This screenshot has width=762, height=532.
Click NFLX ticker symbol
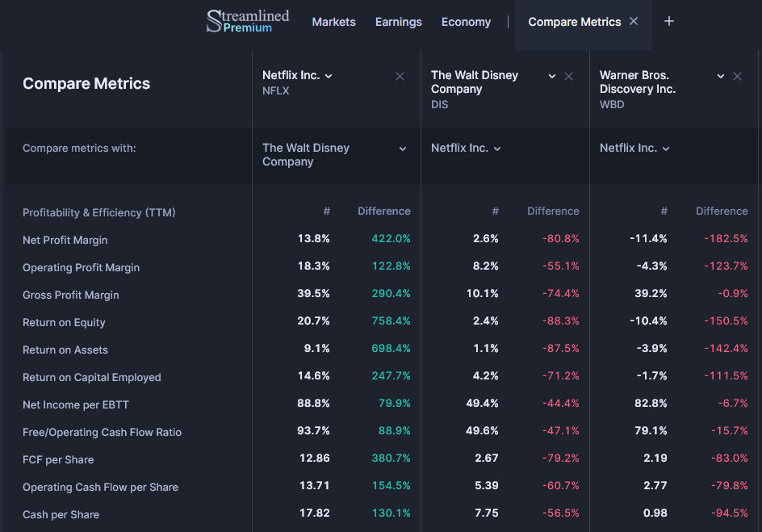point(275,91)
